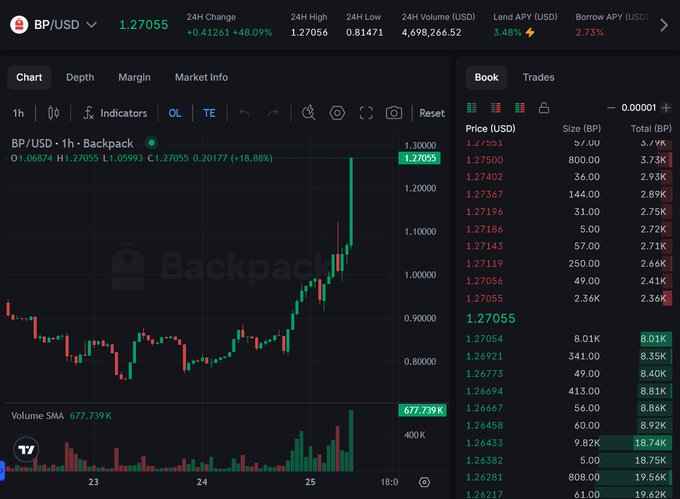This screenshot has width=680, height=499.
Task: Click the redo arrow in chart toolbar
Action: pos(273,113)
